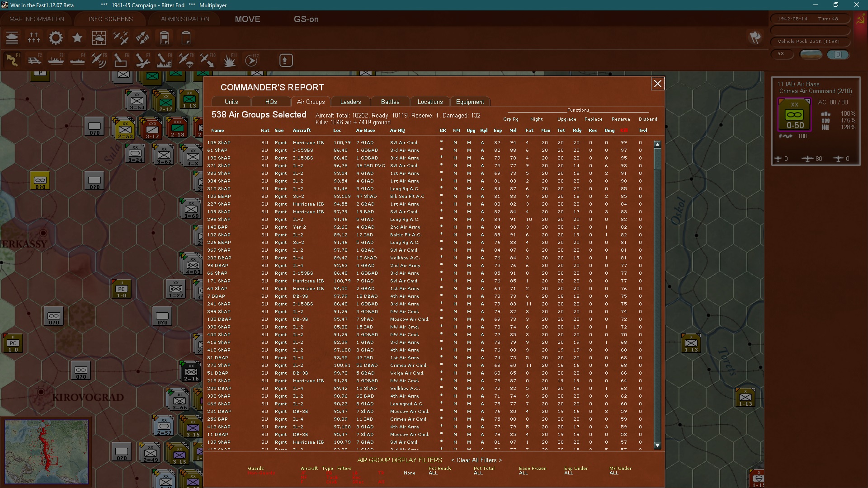Image resolution: width=868 pixels, height=488 pixels.
Task: Toggle night flag N for 106 ShAP
Action: [x=455, y=143]
